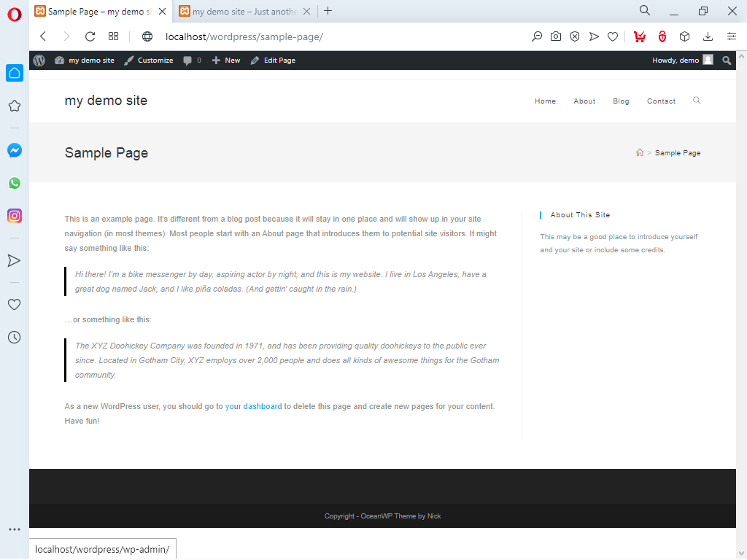Follow the 'your dashboard' link

tap(253, 406)
